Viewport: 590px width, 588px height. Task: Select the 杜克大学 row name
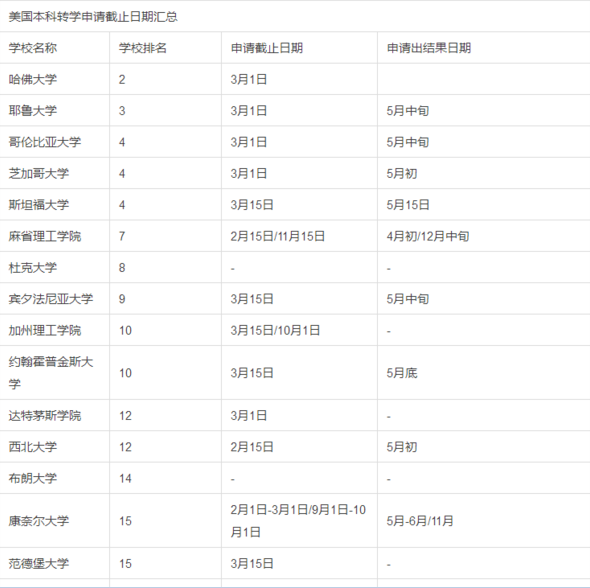point(33,267)
